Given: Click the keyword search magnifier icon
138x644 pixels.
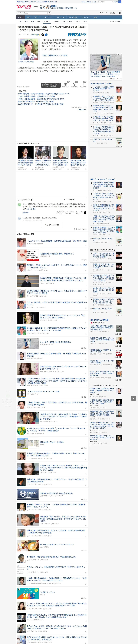Looking at the screenshot, I should tap(49, 13).
